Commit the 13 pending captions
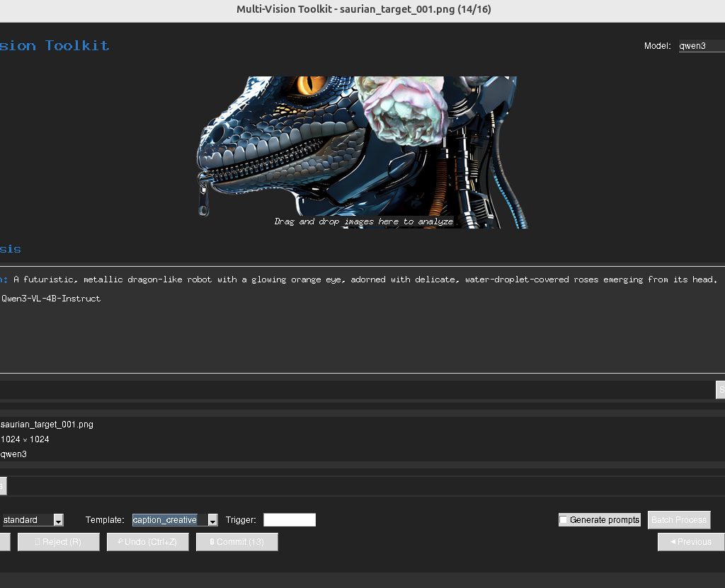The height and width of the screenshot is (588, 725). [236, 541]
